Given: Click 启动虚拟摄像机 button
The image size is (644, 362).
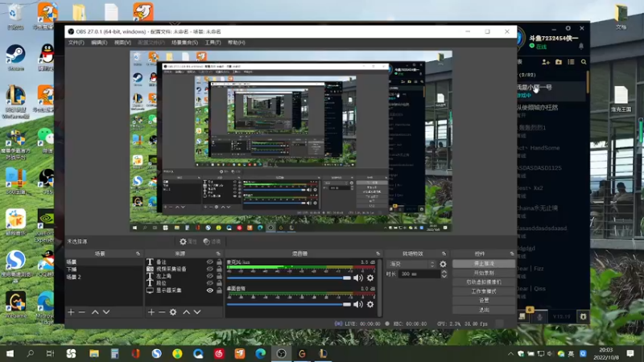Looking at the screenshot, I should (484, 282).
